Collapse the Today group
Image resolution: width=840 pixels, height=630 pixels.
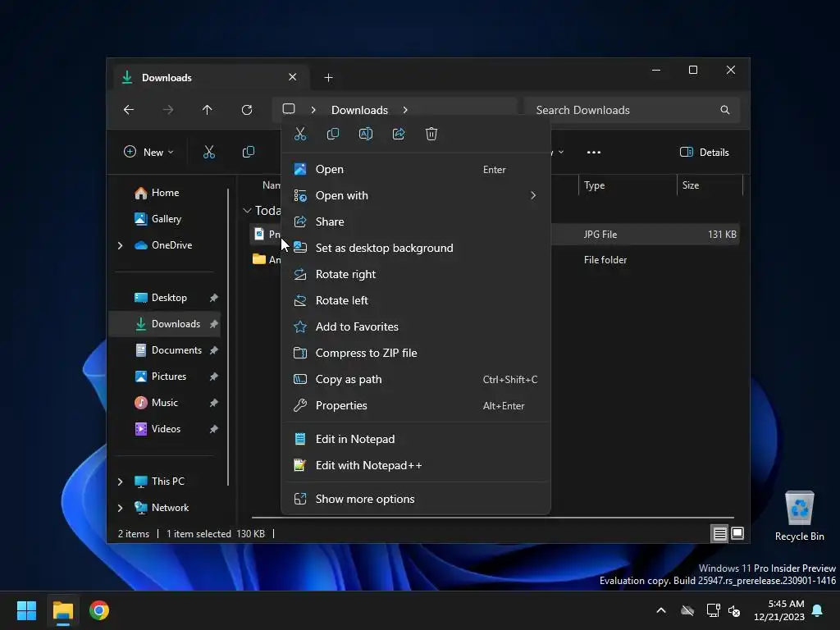[x=247, y=211]
